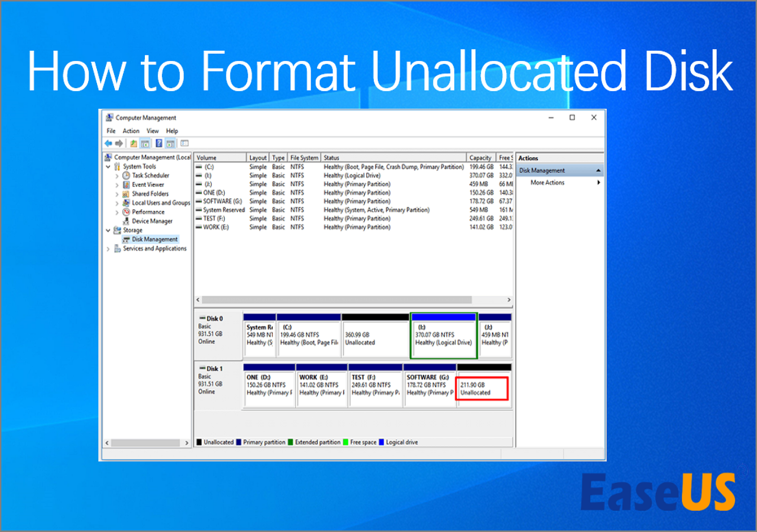Click the console tree scroll-left arrow
Screen dimensions: 757x532
tap(107, 442)
